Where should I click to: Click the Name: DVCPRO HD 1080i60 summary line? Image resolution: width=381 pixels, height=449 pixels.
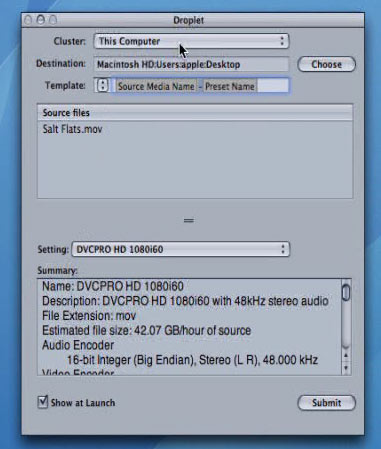[x=113, y=286]
